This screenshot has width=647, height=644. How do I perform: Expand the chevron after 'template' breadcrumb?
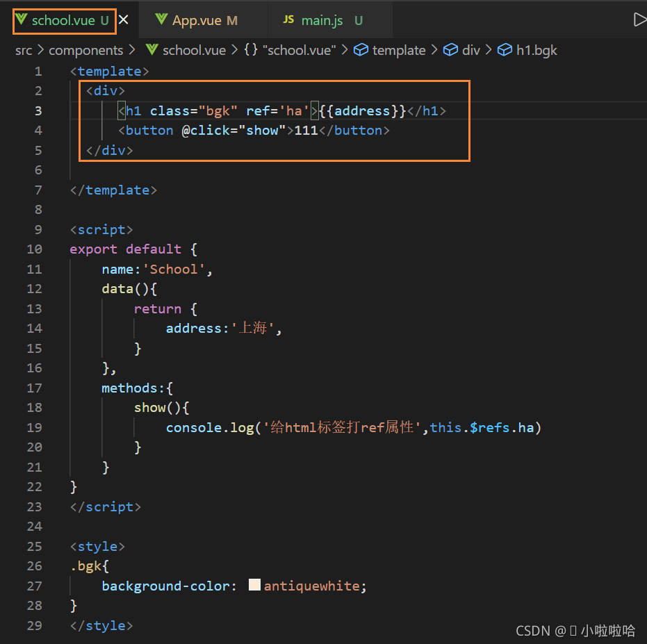(434, 50)
